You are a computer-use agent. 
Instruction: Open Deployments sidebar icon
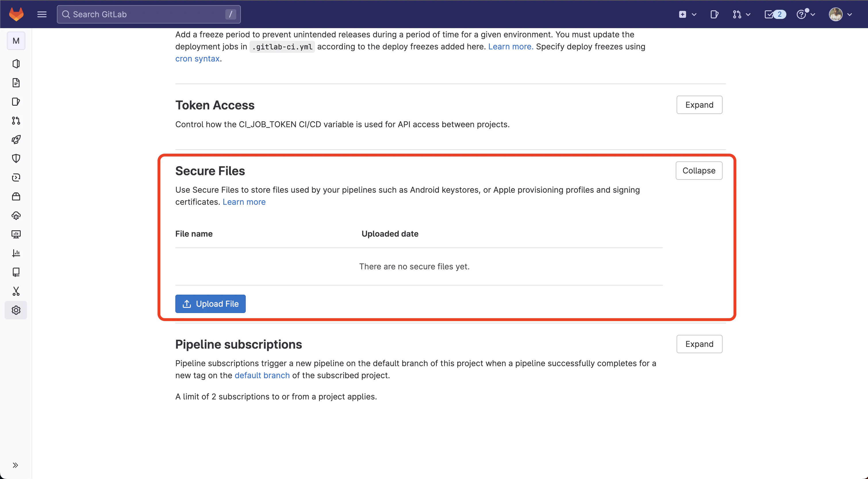(x=16, y=177)
